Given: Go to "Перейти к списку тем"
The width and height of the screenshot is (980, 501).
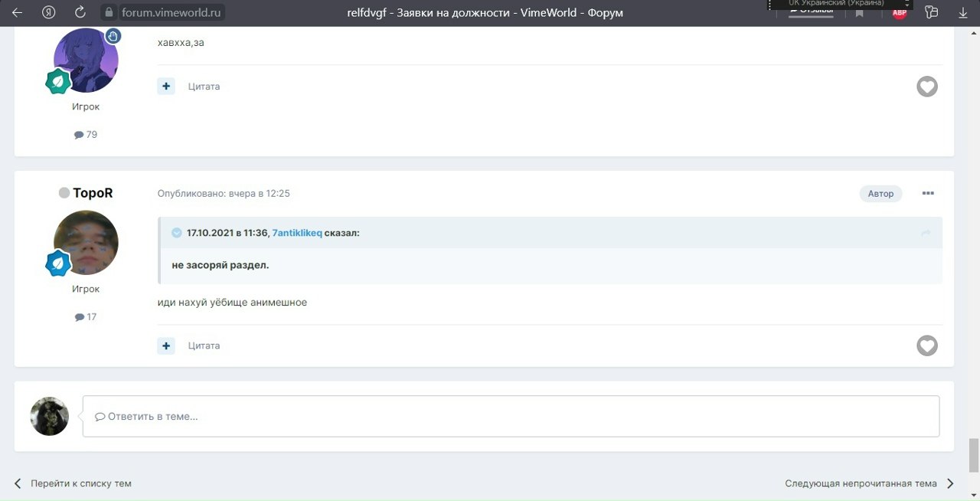Looking at the screenshot, I should point(80,483).
